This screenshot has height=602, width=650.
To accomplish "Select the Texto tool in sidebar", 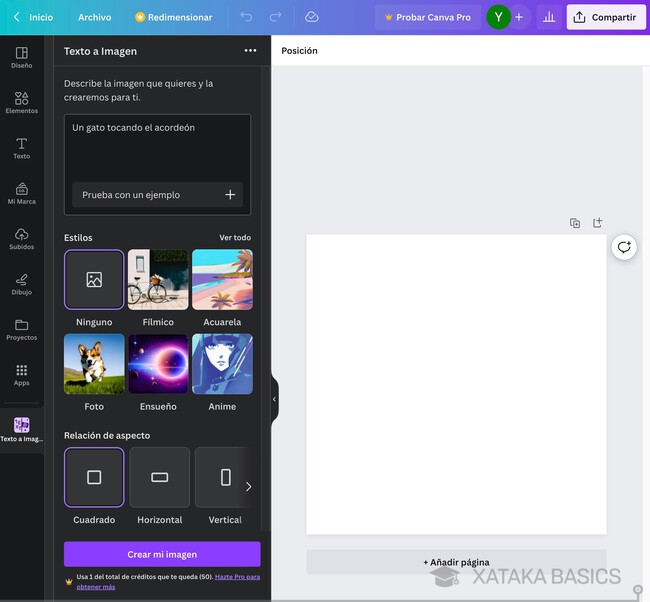I will pyautogui.click(x=21, y=148).
